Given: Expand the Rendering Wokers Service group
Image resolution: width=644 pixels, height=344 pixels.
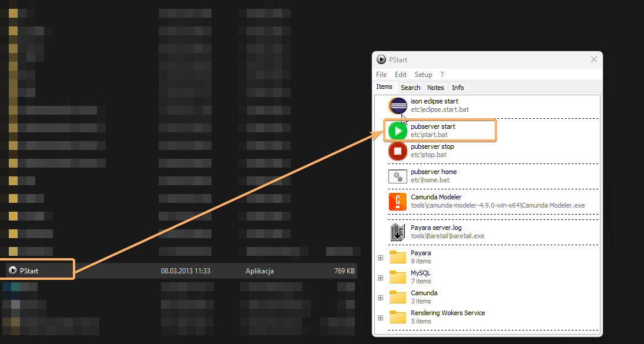Looking at the screenshot, I should tap(380, 318).
